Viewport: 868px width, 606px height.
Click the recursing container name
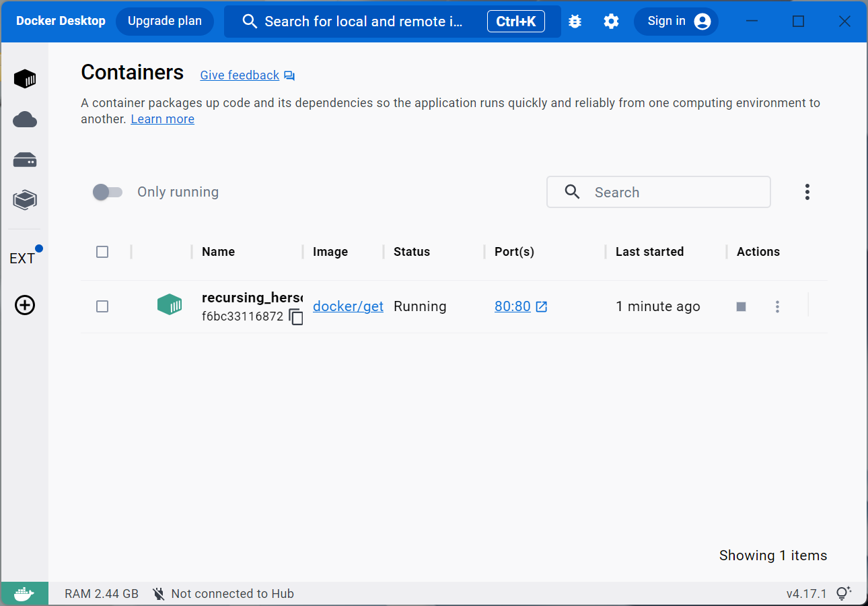point(252,298)
